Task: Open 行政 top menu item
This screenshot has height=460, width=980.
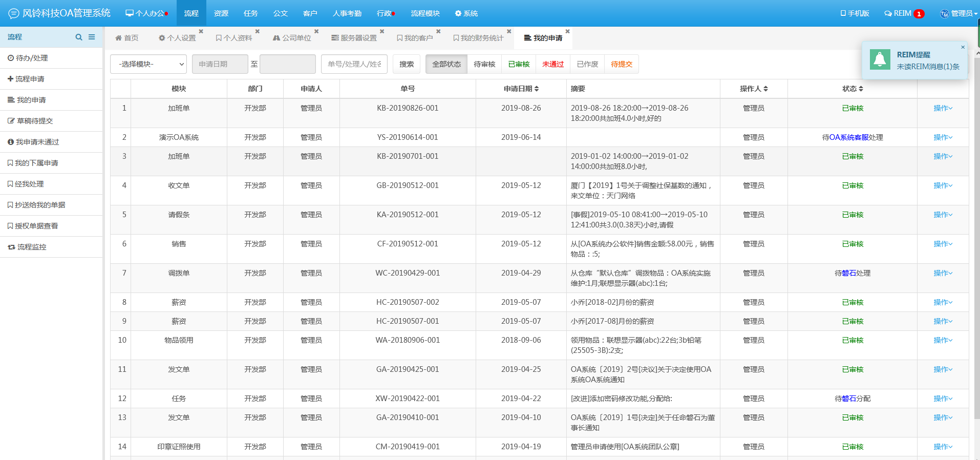Action: pyautogui.click(x=386, y=13)
